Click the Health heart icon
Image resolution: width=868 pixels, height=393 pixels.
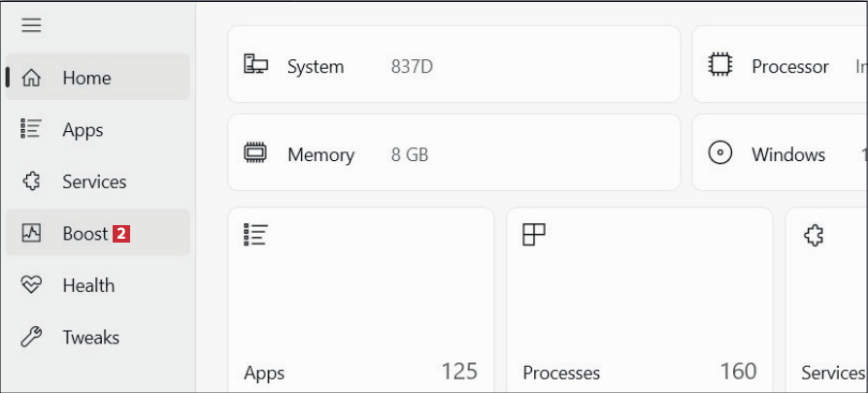point(31,285)
